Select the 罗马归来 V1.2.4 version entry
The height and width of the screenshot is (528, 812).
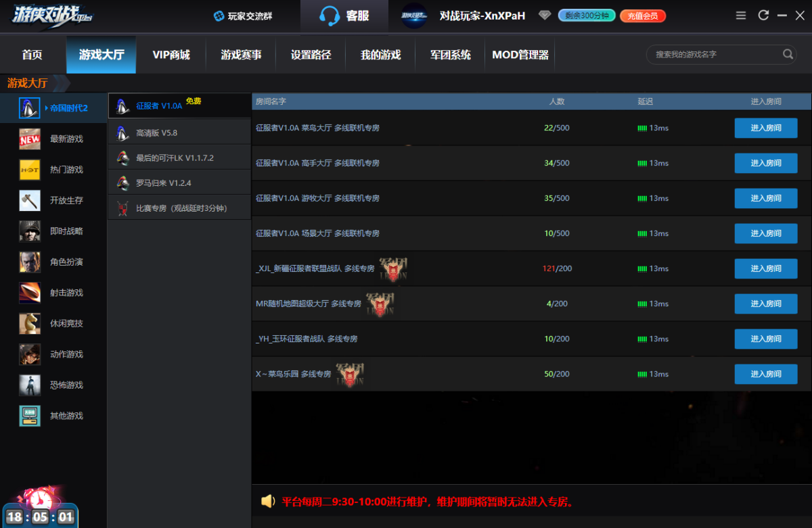pyautogui.click(x=179, y=183)
